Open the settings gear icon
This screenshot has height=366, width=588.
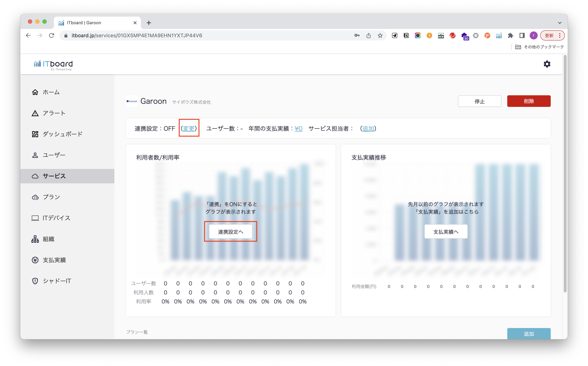pyautogui.click(x=547, y=64)
